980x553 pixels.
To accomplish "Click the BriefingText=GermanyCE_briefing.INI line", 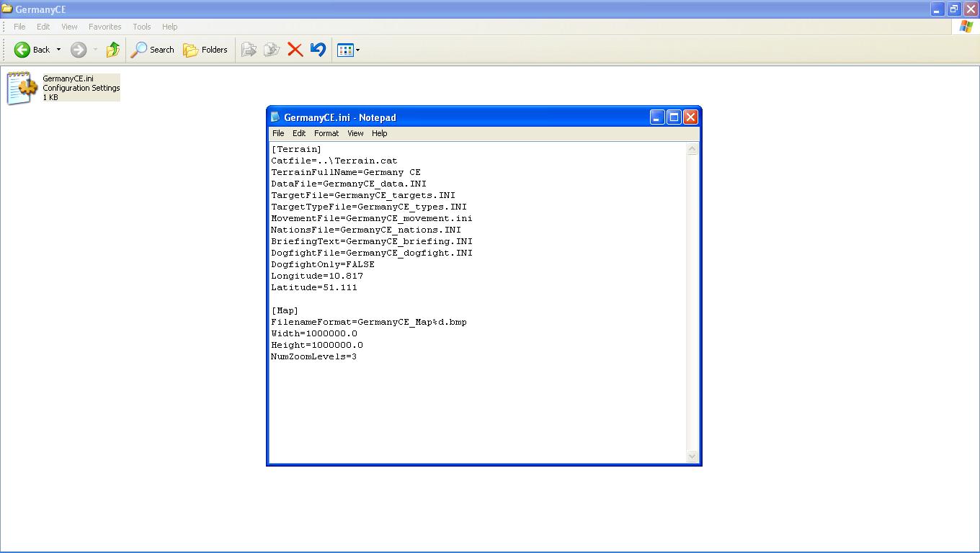I will [372, 241].
